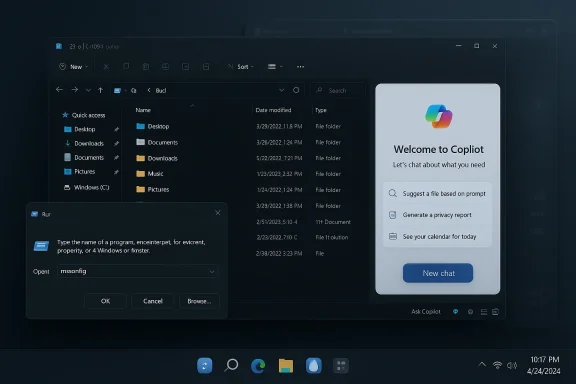Screen dimensions: 576x384
Task: Open the Sort dropdown menu
Action: tap(241, 67)
